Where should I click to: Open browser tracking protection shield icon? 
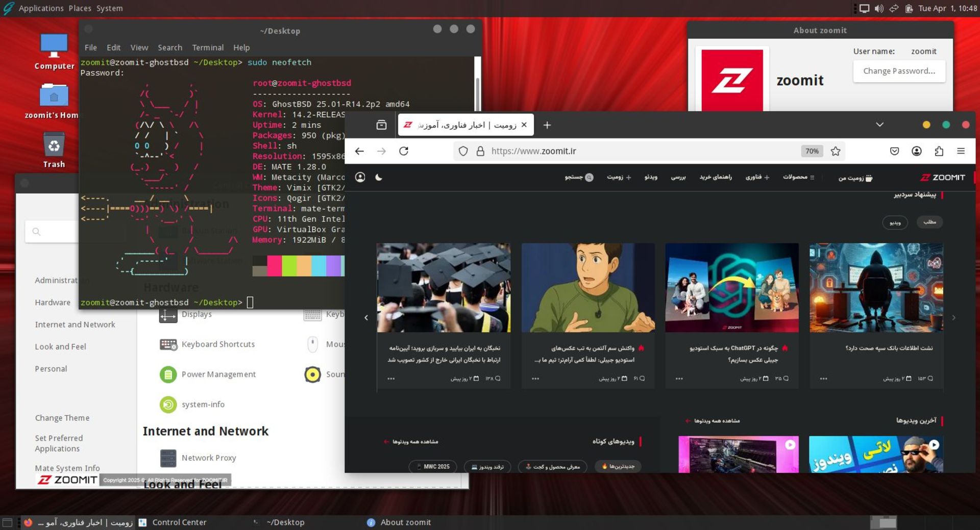coord(463,151)
